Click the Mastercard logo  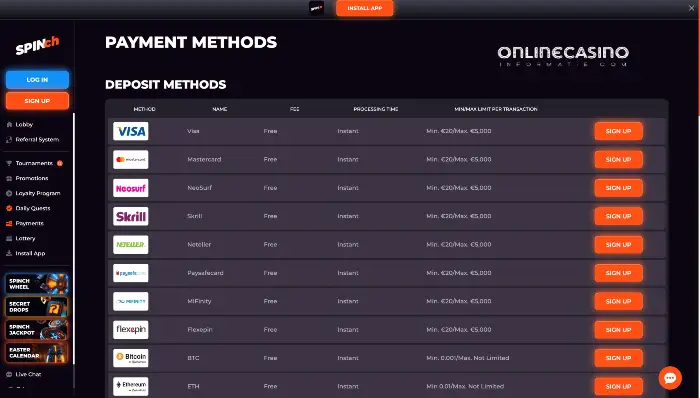(130, 160)
